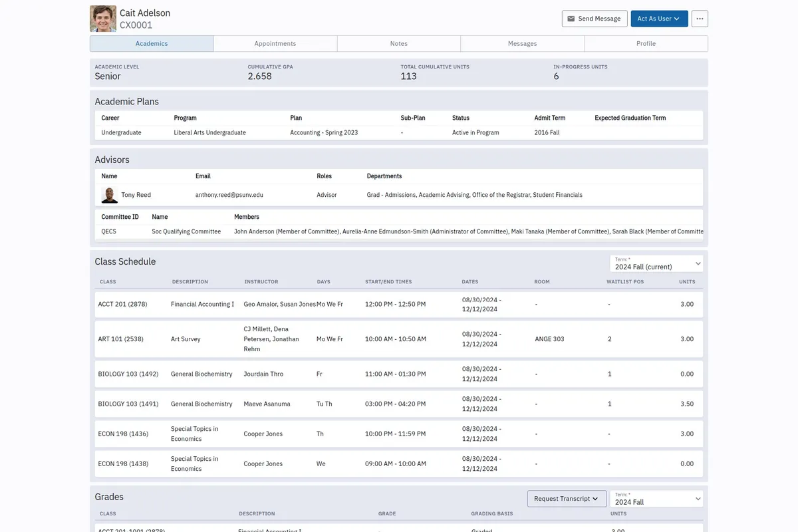This screenshot has height=532, width=798.
Task: Click the three-dot more options button
Action: point(700,19)
